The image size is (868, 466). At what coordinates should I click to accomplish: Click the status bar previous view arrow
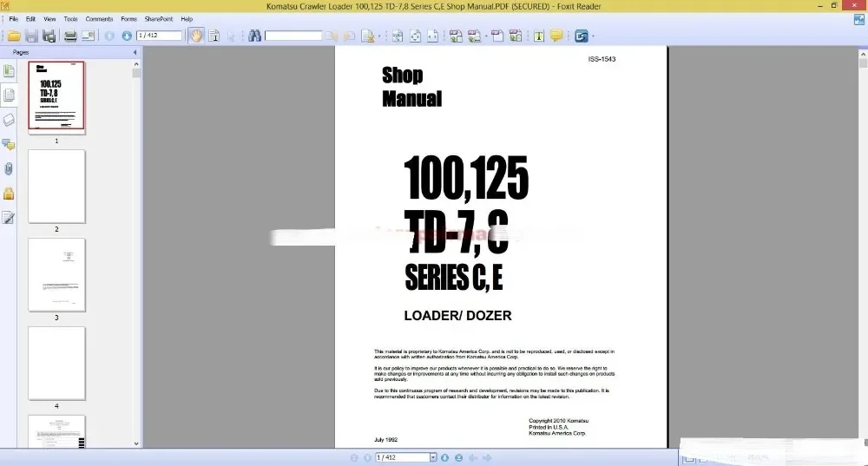tap(473, 457)
